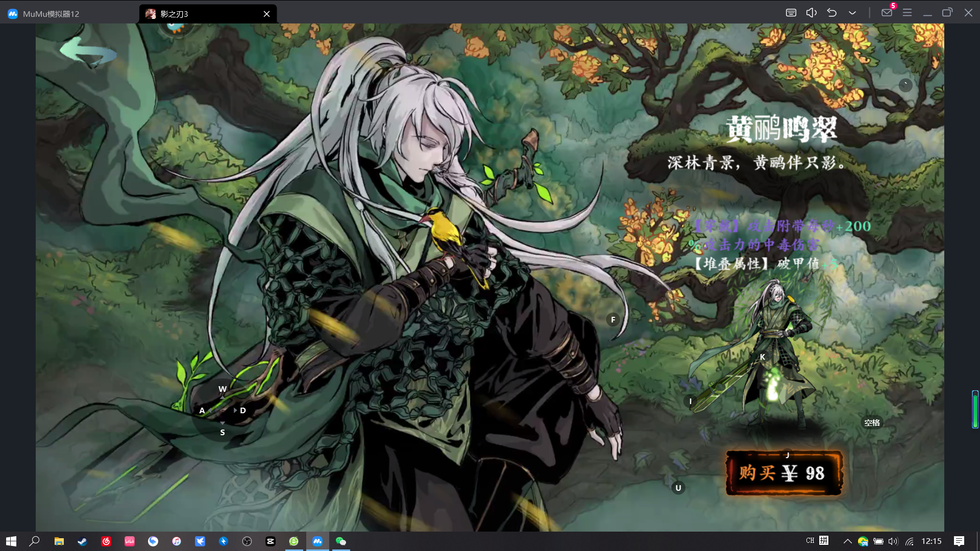The height and width of the screenshot is (551, 980).
Task: Open the system volume tray control
Action: 893,541
